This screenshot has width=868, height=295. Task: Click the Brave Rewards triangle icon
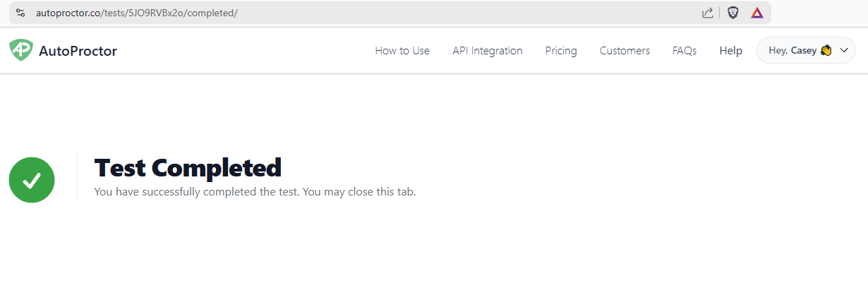pyautogui.click(x=757, y=13)
